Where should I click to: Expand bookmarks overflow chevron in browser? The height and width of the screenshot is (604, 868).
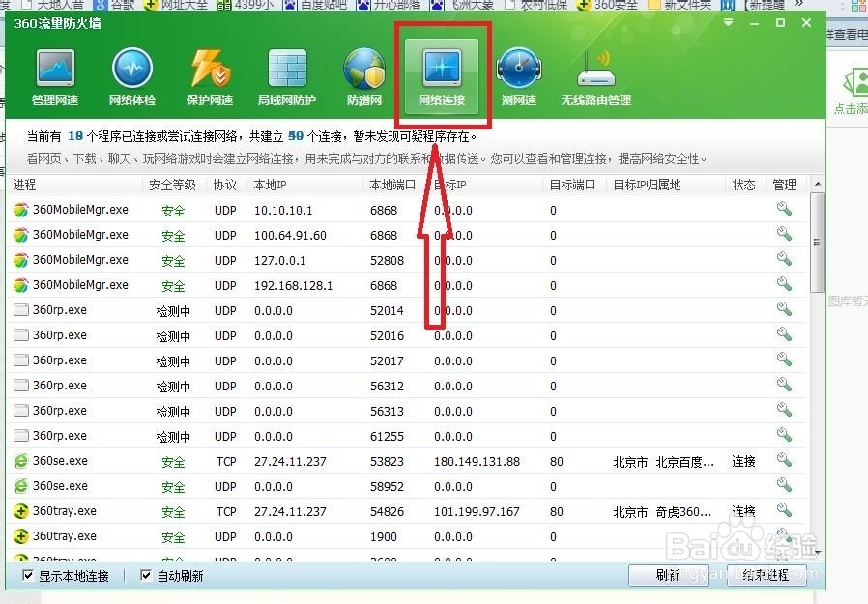click(798, 5)
